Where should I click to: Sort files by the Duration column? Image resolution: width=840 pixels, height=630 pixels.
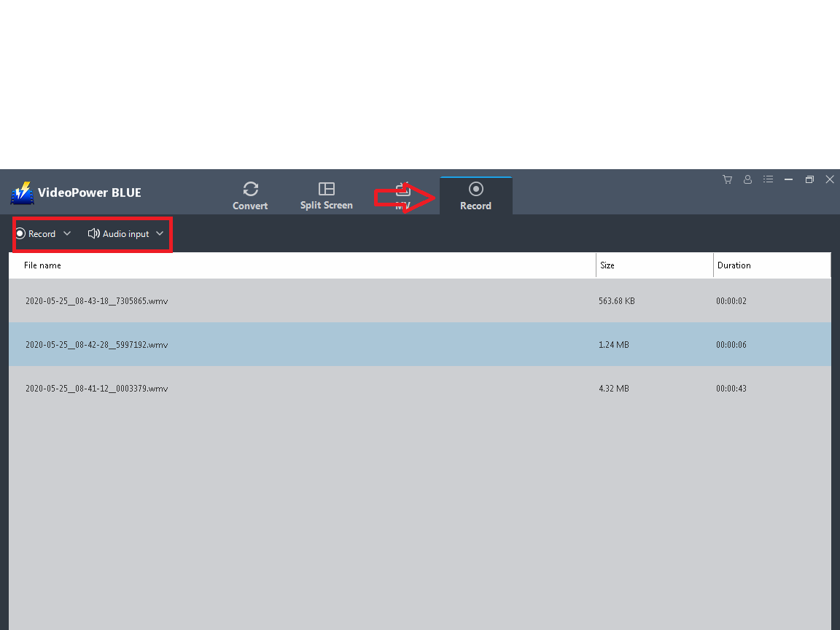point(734,265)
